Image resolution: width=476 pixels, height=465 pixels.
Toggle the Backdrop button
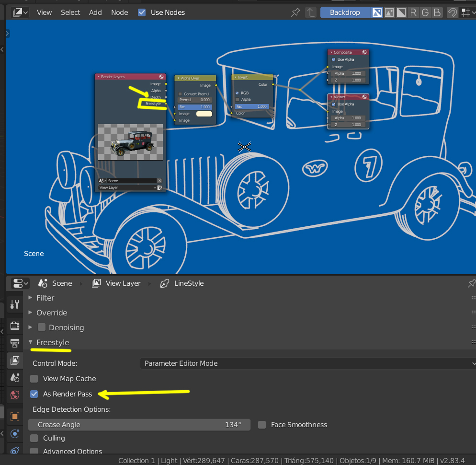pyautogui.click(x=345, y=12)
